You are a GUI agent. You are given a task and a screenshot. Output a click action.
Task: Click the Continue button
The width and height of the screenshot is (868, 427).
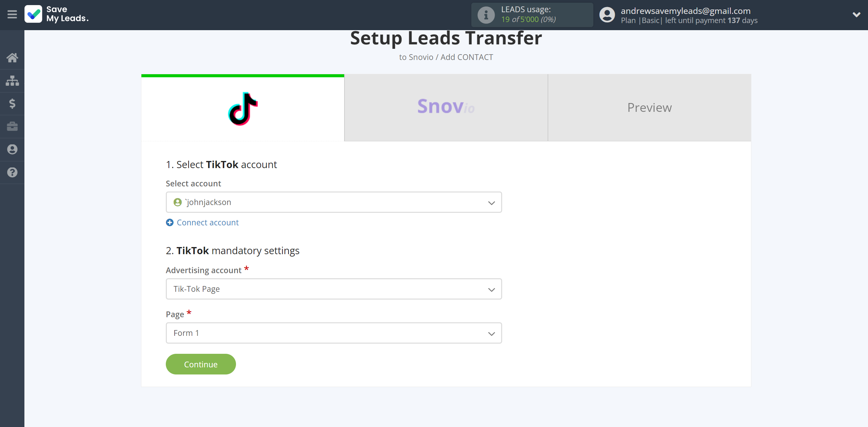tap(201, 364)
